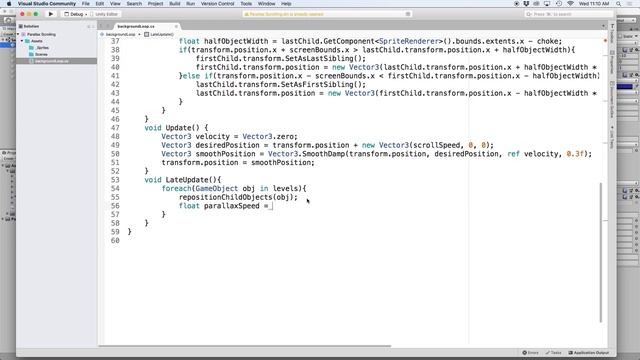Screen dimensions: 640x360
Task: Open the Search menu
Action: tap(134, 4)
